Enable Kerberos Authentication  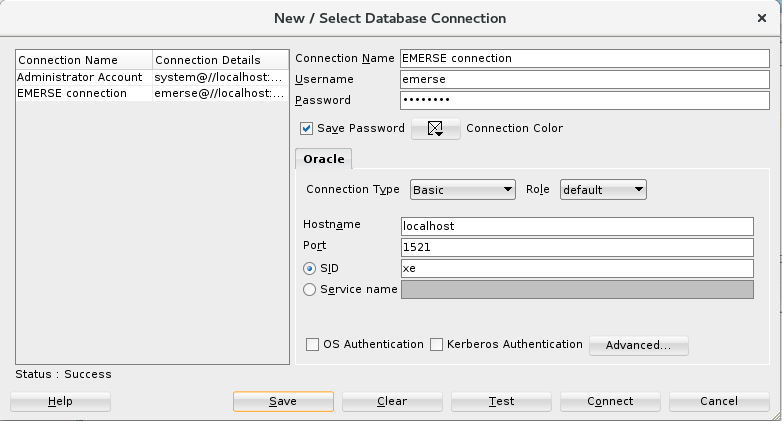pos(436,344)
